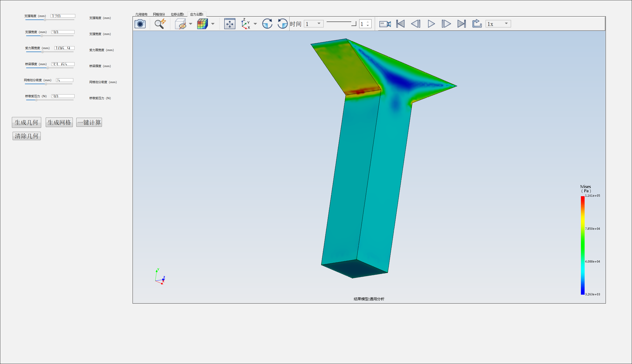Take a snapshot with the camera icon
This screenshot has width=632, height=364.
point(140,24)
